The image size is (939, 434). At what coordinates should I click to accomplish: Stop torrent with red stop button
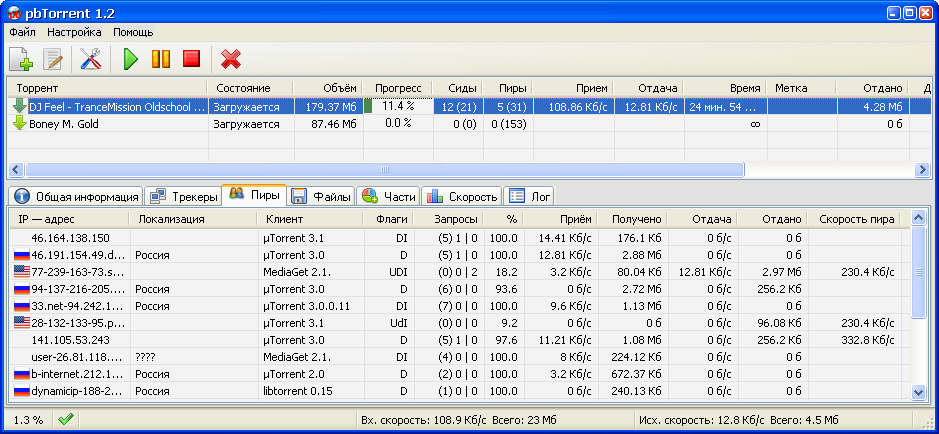(x=191, y=60)
